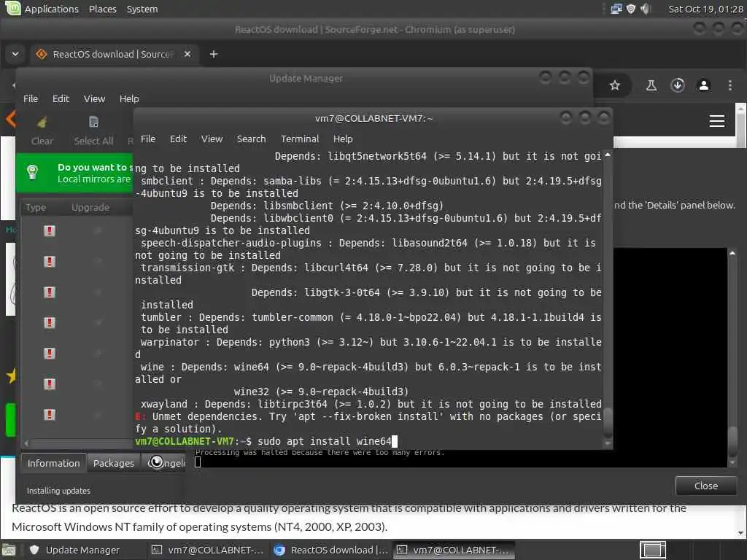Open terminal View menu
The image size is (747, 560).
click(212, 139)
